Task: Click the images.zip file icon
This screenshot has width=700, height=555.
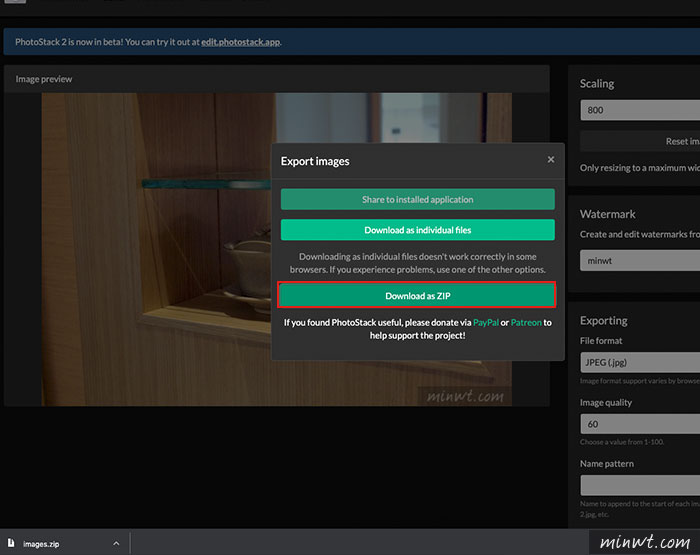Action: pos(11,543)
